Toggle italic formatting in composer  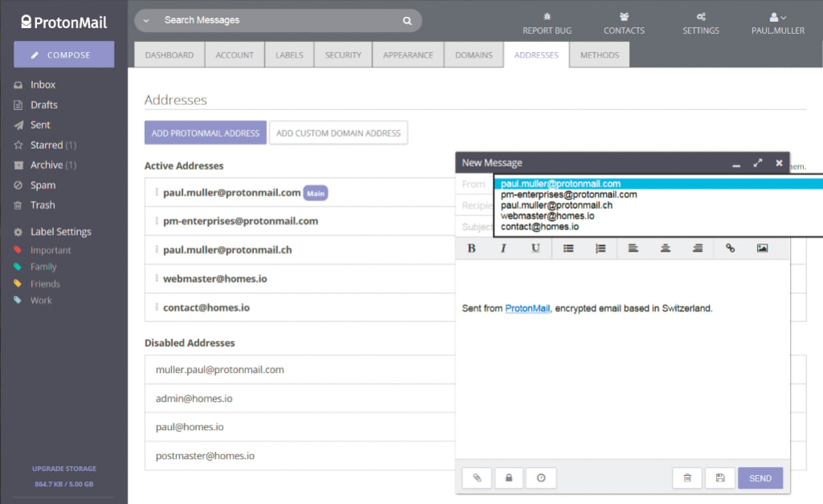[x=503, y=248]
